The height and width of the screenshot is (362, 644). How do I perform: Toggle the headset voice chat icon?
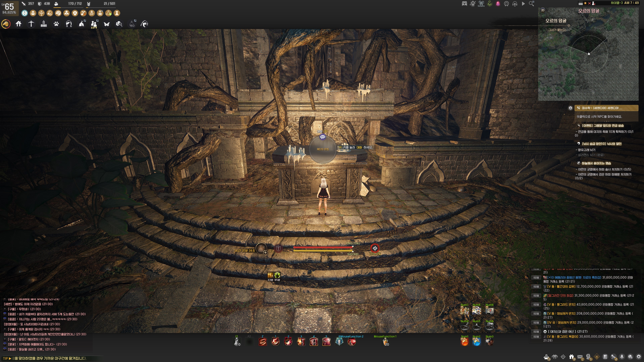coord(515,4)
